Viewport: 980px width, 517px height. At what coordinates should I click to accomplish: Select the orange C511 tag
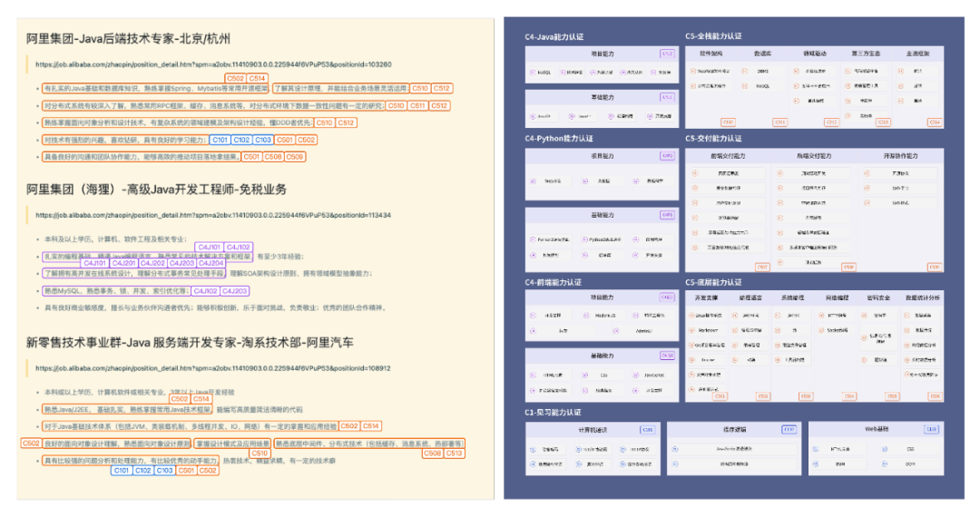[417, 105]
